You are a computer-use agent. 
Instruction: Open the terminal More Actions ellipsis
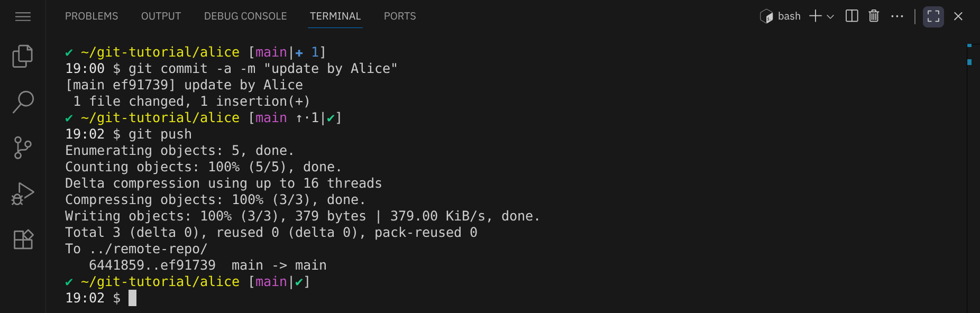(897, 16)
